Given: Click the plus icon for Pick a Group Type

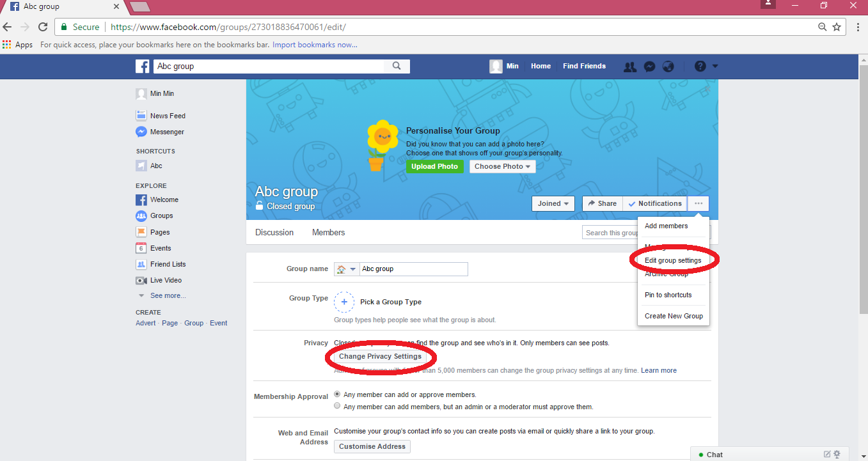Looking at the screenshot, I should tap(344, 302).
